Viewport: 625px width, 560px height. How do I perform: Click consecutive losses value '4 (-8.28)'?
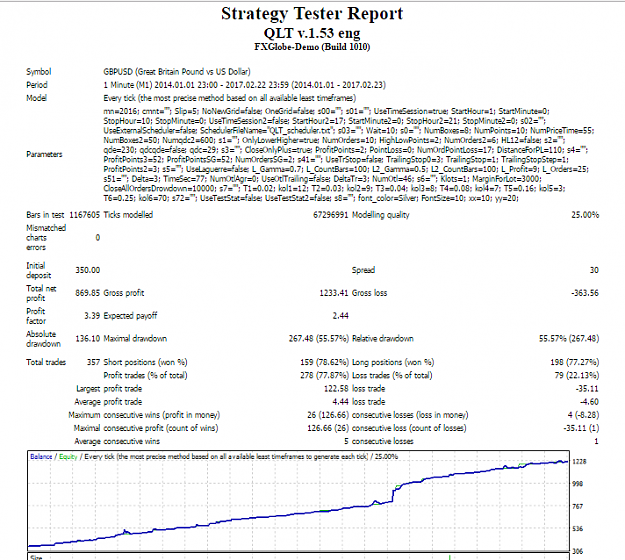pos(583,415)
